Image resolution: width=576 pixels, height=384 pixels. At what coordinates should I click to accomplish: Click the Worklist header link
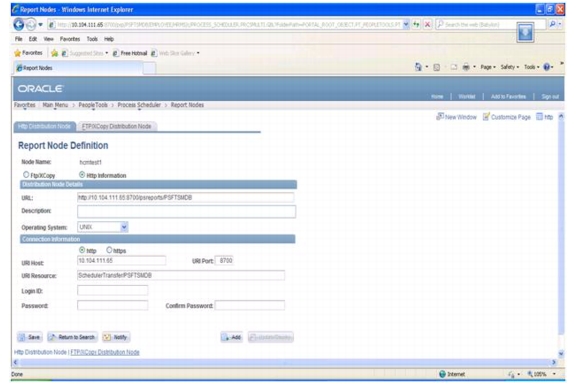pyautogui.click(x=467, y=96)
